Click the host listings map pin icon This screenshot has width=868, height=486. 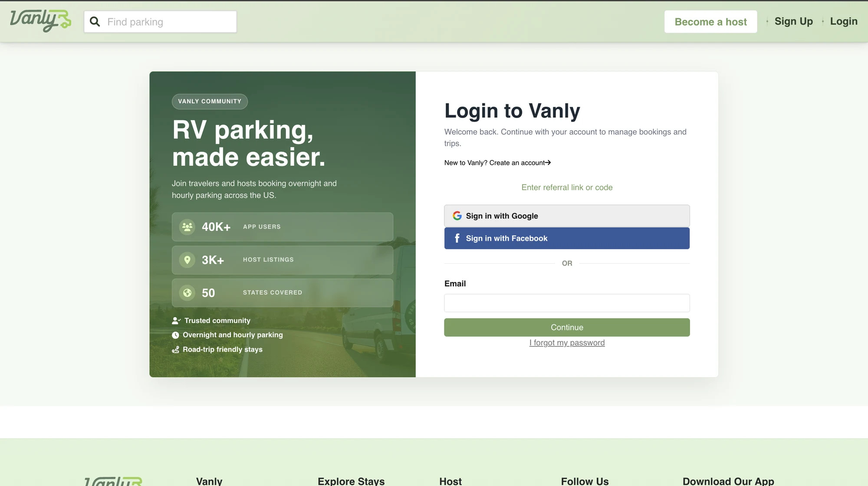(187, 259)
